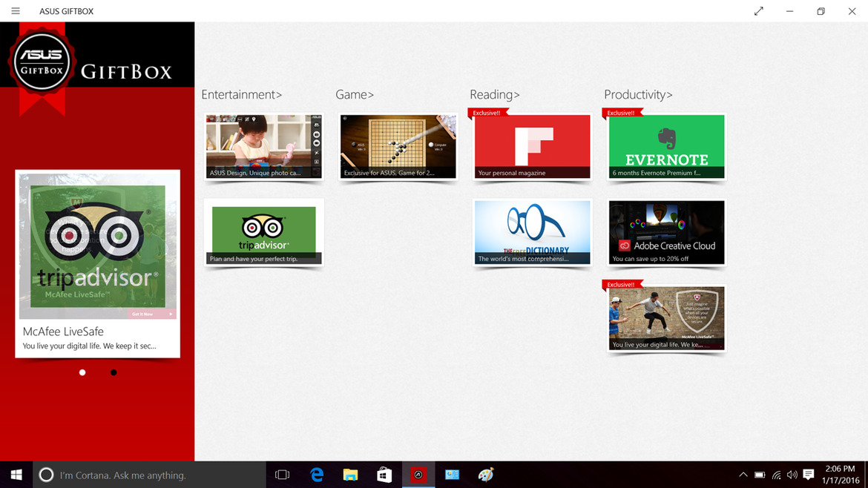Click 'Your personal magazine' caption
The height and width of the screenshot is (488, 868).
click(511, 173)
